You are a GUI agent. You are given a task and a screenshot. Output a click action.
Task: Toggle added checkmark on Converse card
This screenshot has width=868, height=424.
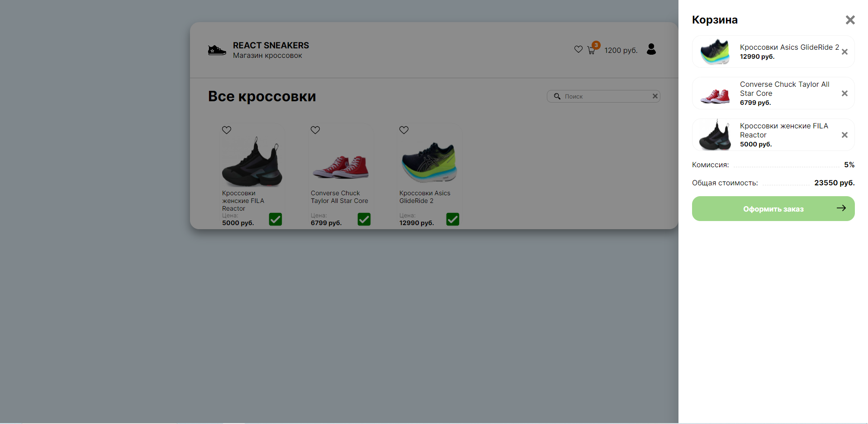[364, 219]
